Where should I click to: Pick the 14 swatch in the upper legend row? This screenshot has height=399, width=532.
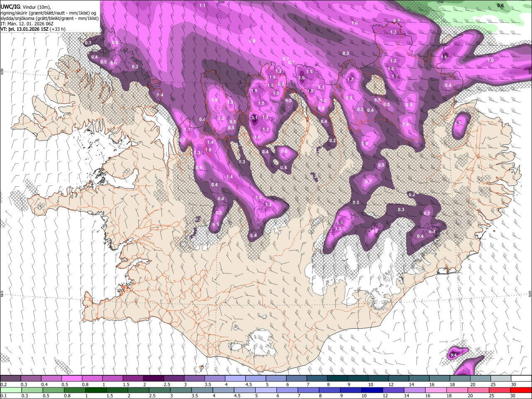click(x=419, y=378)
